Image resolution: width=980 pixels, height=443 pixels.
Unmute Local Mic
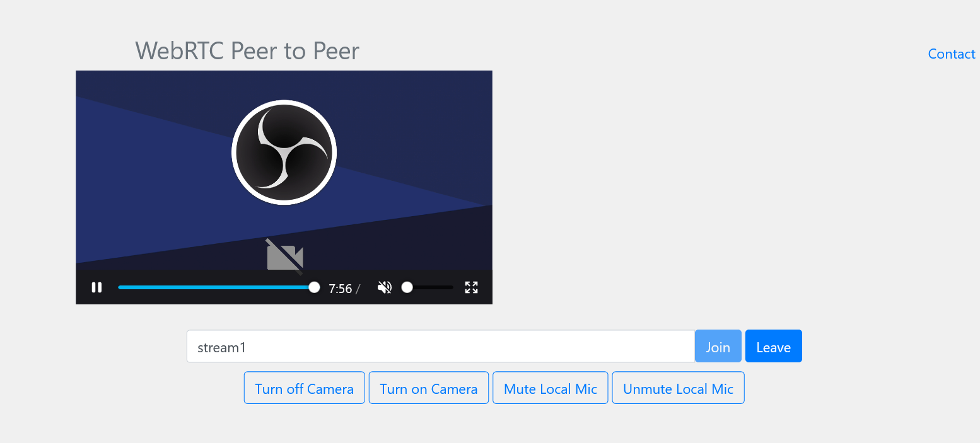pos(678,388)
